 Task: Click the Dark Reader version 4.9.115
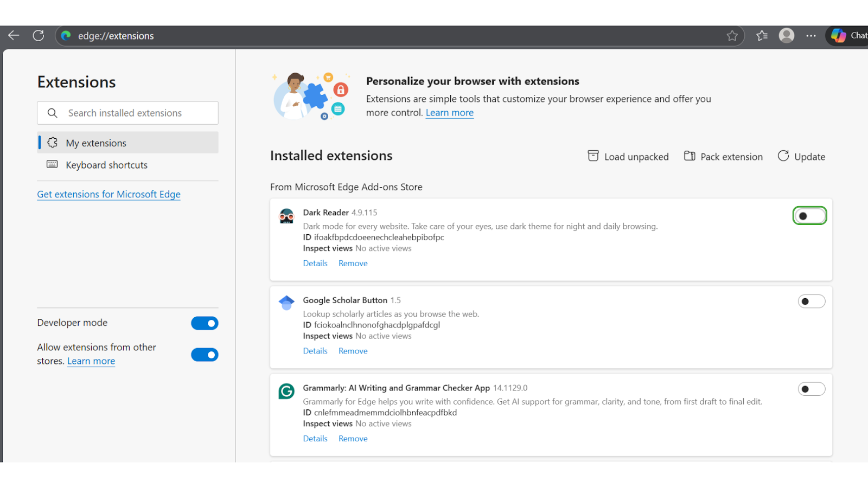pyautogui.click(x=364, y=213)
